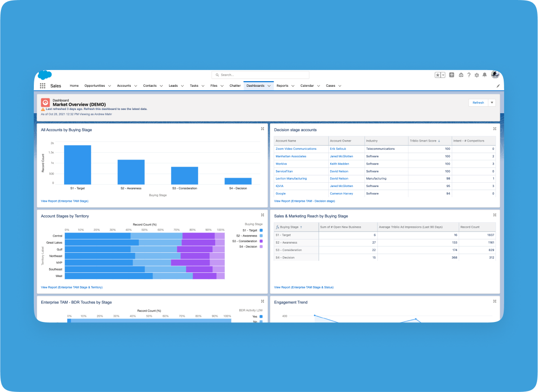The image size is (538, 392).
Task: Expand the Decision stage accounts widget
Action: (x=494, y=129)
